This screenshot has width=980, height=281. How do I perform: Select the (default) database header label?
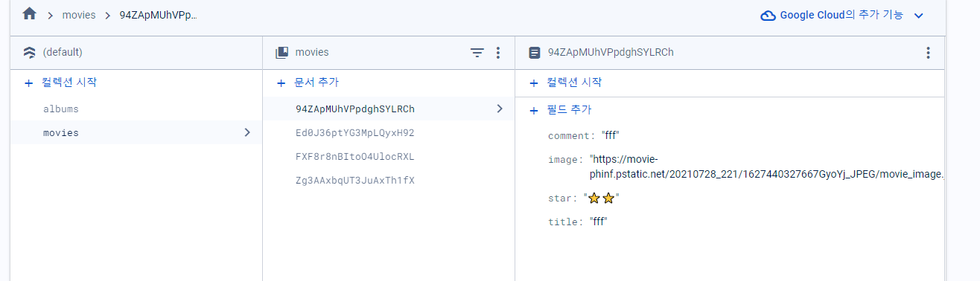63,53
